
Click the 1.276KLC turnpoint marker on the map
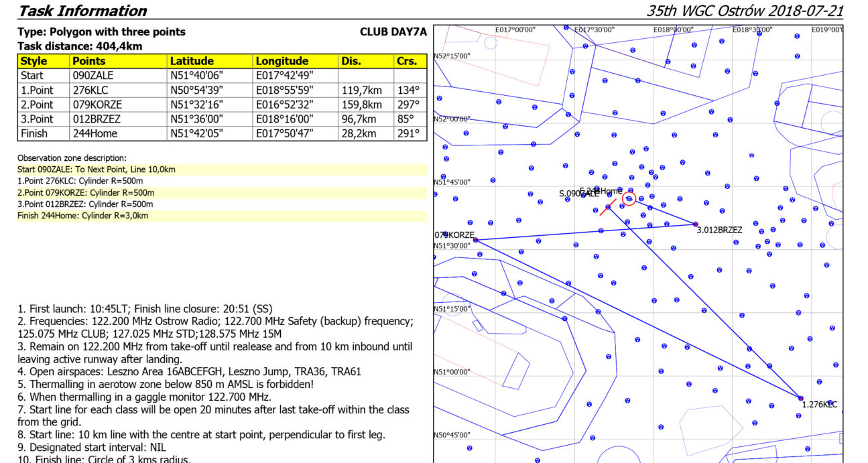click(800, 398)
